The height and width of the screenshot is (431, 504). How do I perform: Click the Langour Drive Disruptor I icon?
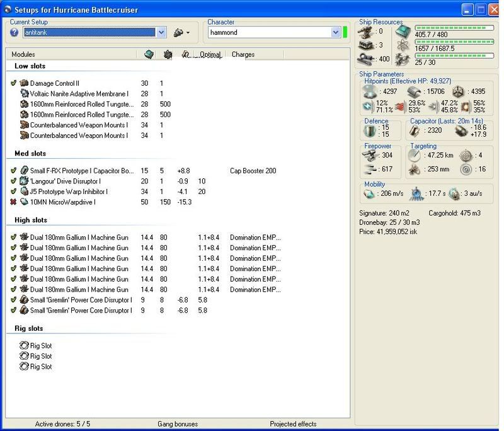pyautogui.click(x=24, y=181)
